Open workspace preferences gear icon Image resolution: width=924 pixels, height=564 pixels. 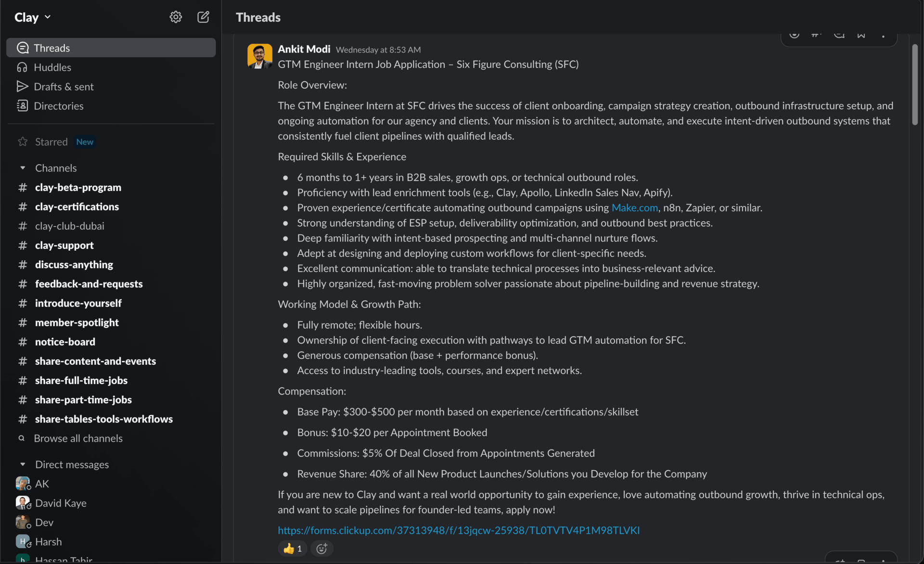(176, 17)
